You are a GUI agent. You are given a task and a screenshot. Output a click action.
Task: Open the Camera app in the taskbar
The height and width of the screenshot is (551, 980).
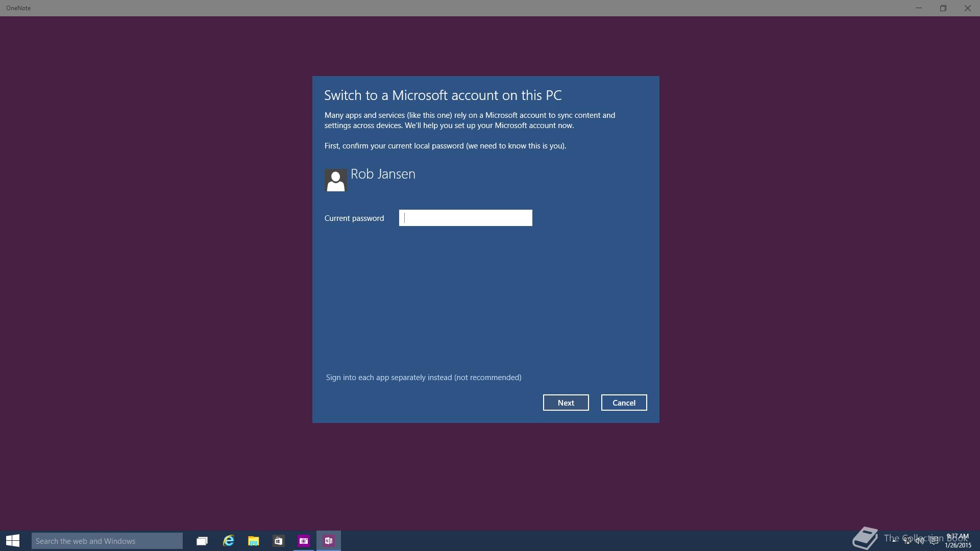[304, 541]
